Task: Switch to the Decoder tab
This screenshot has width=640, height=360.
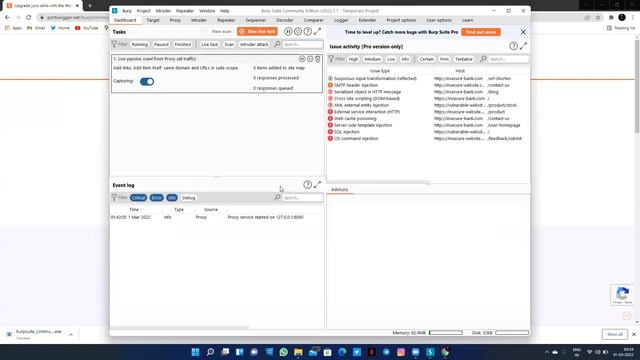Action: pyautogui.click(x=284, y=20)
